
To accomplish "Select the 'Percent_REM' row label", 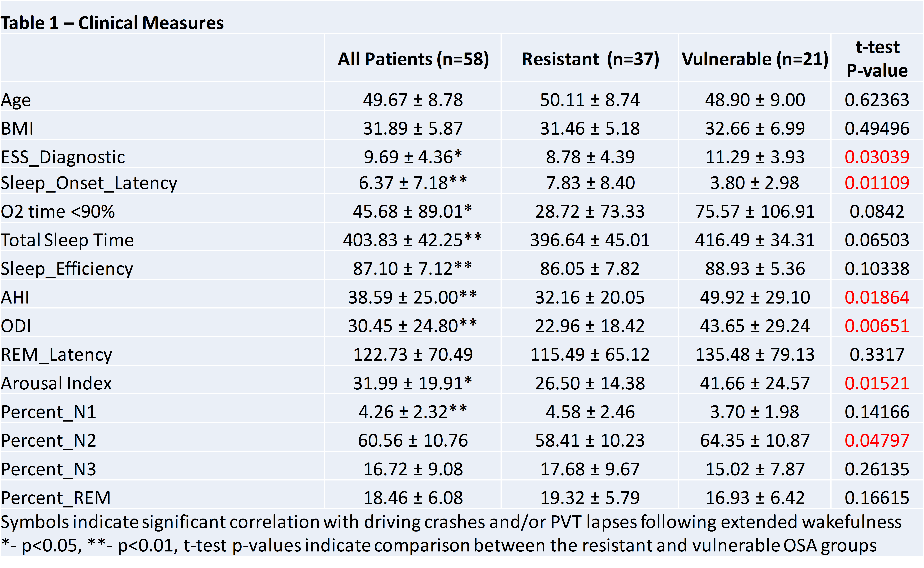I will [x=56, y=498].
